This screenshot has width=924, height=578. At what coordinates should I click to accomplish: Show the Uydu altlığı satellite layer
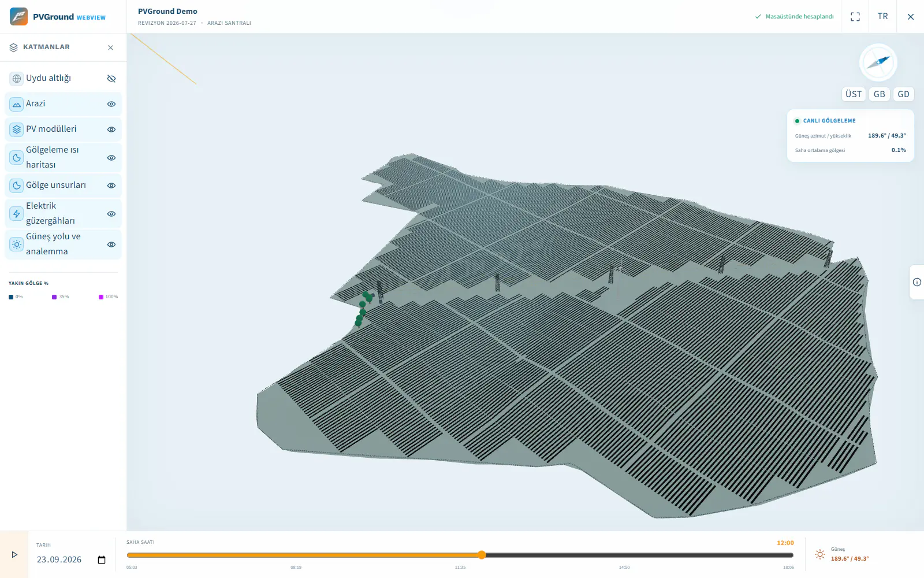pyautogui.click(x=111, y=79)
